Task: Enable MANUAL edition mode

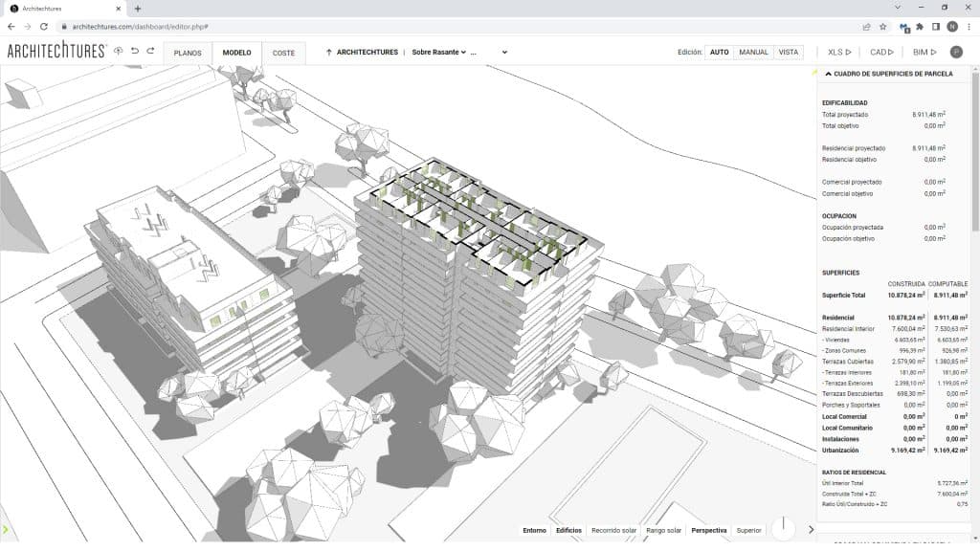Action: [754, 53]
